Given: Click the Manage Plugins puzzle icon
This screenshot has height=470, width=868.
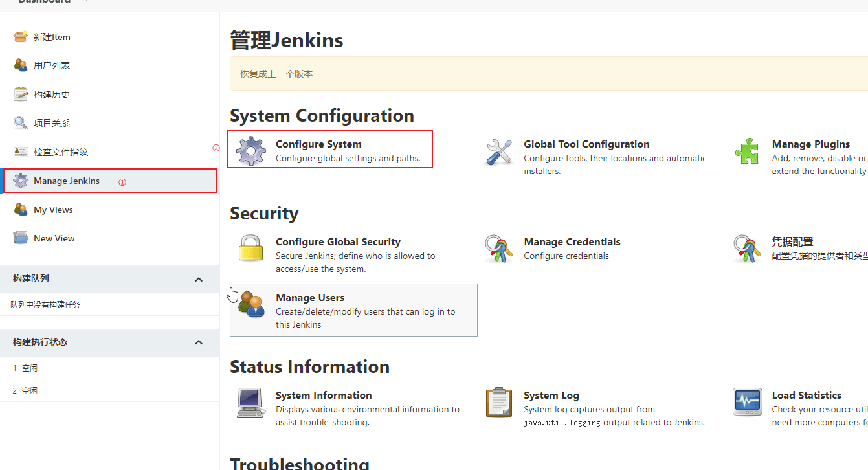Looking at the screenshot, I should pos(747,151).
